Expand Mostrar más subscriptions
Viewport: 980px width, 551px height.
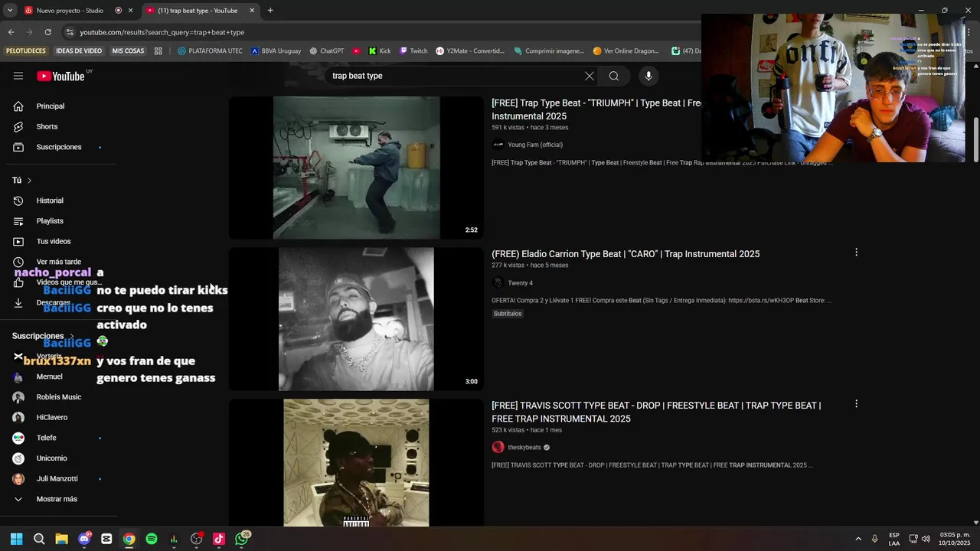click(x=58, y=499)
